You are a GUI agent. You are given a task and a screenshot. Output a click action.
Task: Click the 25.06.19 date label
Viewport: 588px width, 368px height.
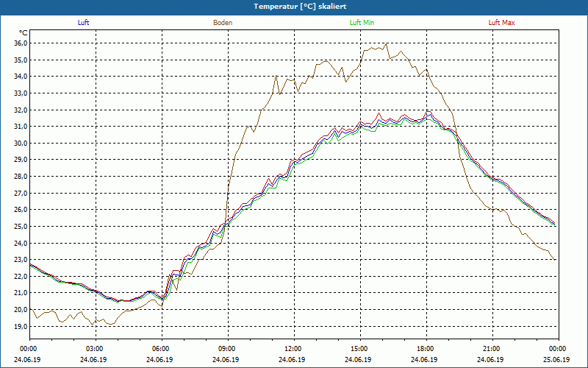pos(556,359)
